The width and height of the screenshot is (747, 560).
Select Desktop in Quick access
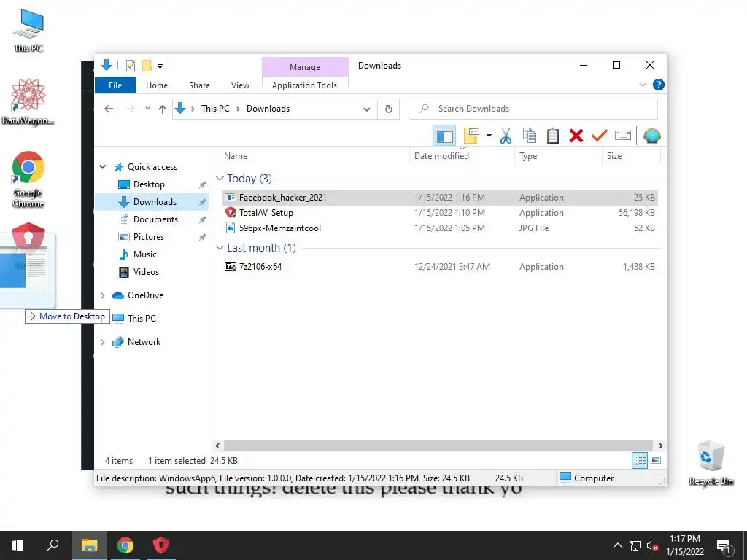tap(149, 184)
